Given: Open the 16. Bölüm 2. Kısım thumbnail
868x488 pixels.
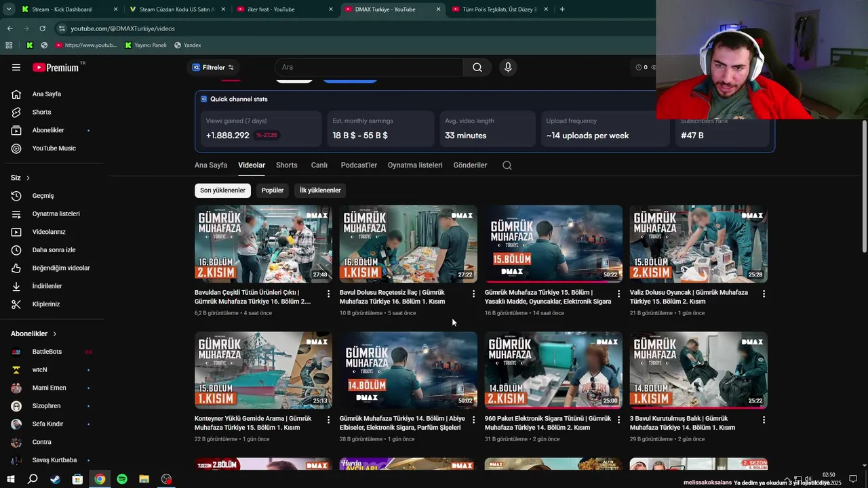Looking at the screenshot, I should (263, 244).
